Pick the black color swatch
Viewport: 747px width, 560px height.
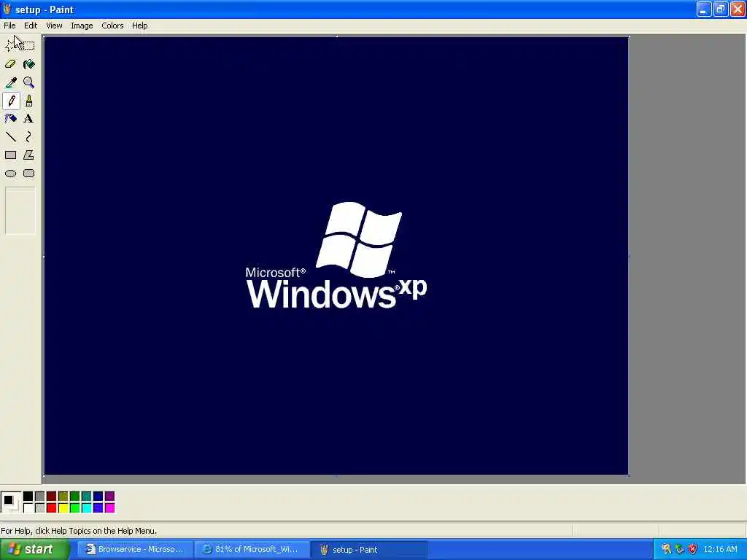pyautogui.click(x=28, y=497)
